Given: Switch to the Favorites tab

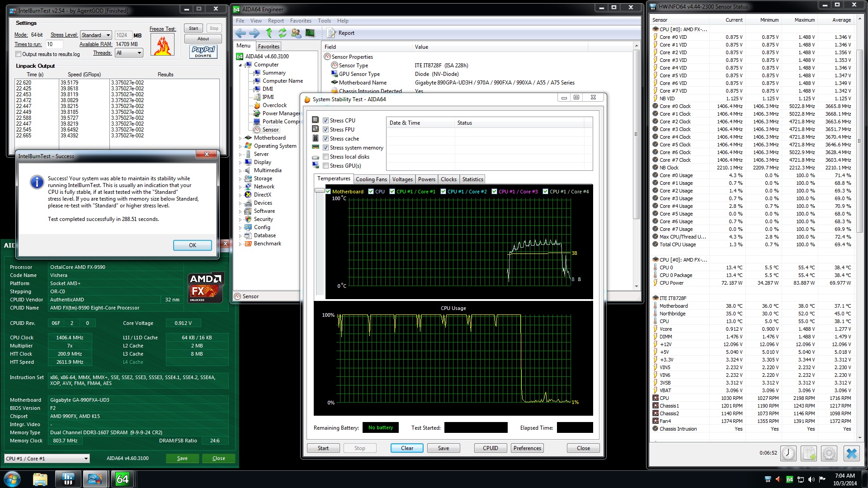Looking at the screenshot, I should [269, 47].
